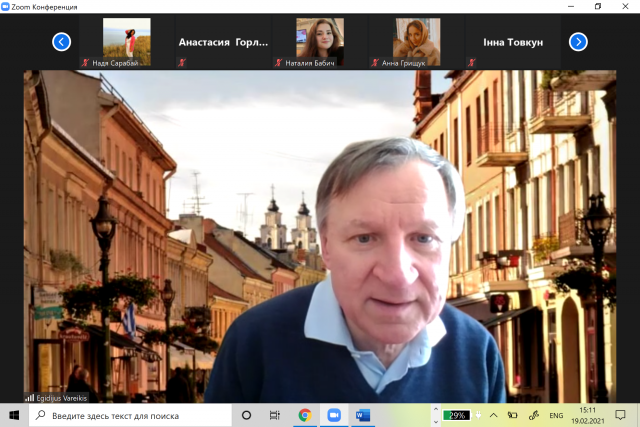The image size is (640, 427).
Task: Click the Cortana circle icon
Action: coord(247,415)
